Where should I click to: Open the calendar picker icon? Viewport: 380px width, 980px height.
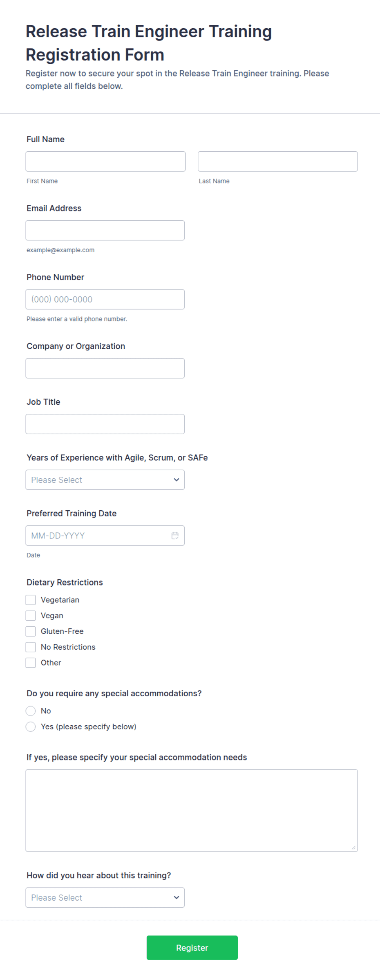(x=175, y=536)
